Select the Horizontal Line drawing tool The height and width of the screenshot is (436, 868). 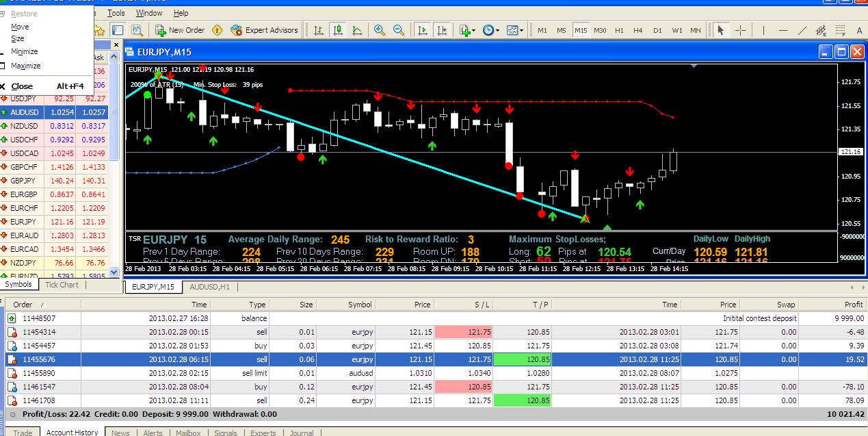click(783, 30)
